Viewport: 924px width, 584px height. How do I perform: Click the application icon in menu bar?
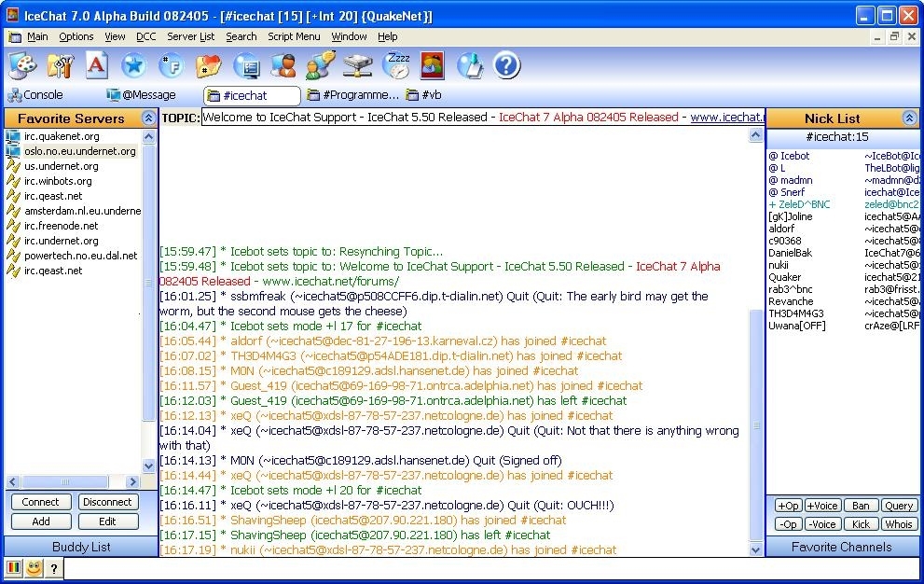coord(14,36)
